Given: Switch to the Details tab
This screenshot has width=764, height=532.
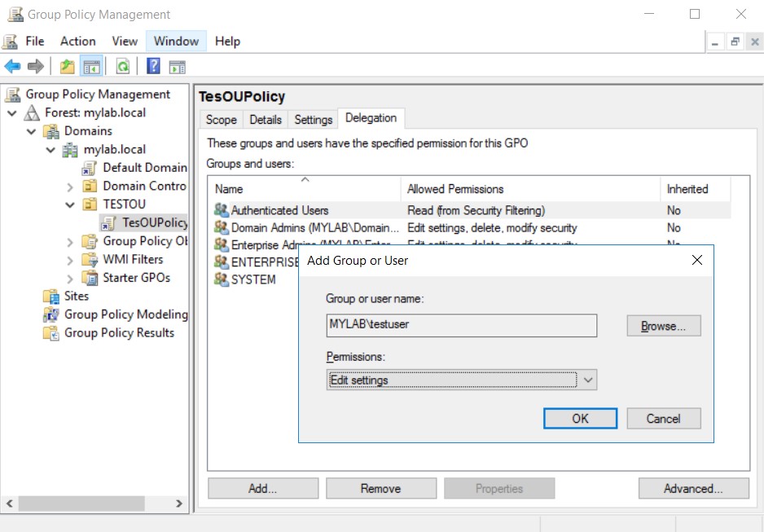Looking at the screenshot, I should point(266,120).
